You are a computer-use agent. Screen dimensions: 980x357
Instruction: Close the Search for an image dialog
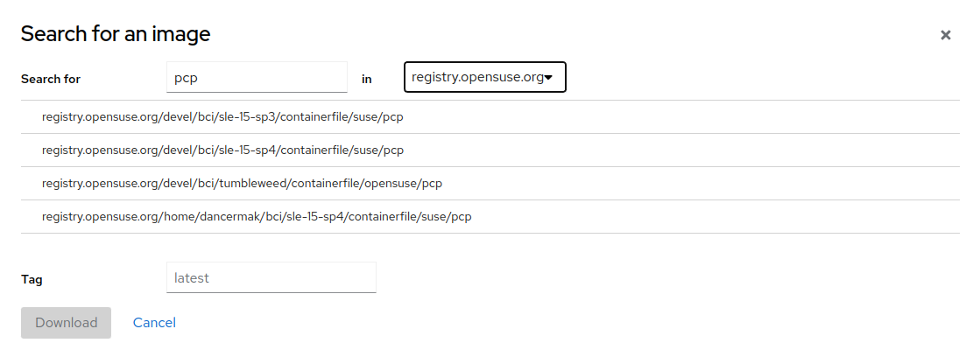point(945,35)
